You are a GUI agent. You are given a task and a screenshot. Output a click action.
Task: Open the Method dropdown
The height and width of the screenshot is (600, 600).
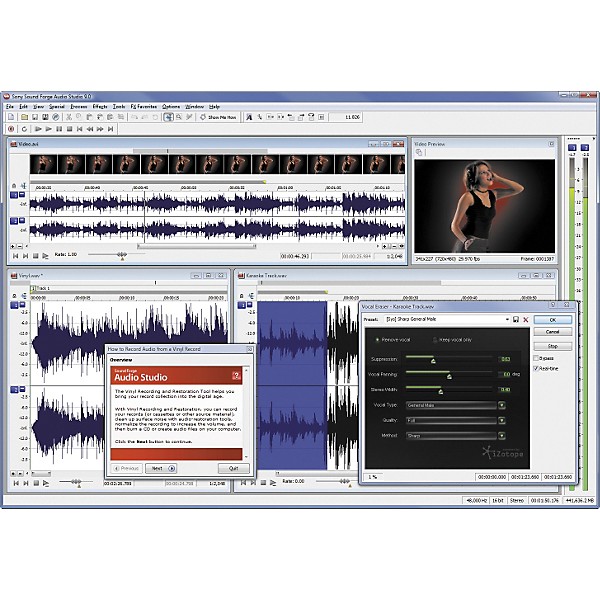tap(502, 436)
